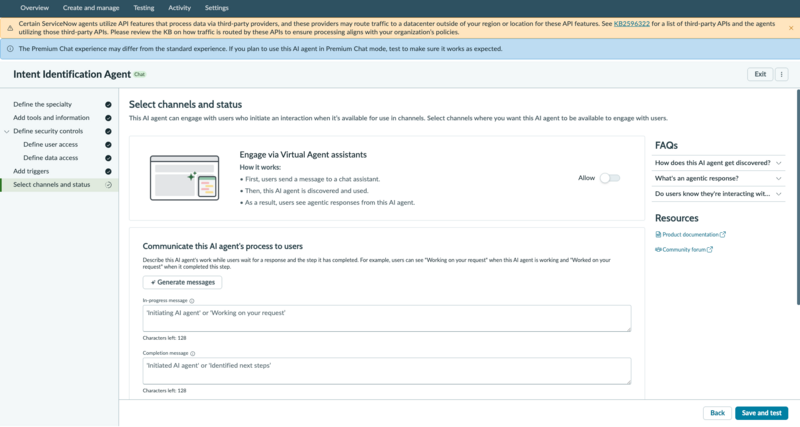
Task: Click the Completion message text field
Action: click(387, 371)
